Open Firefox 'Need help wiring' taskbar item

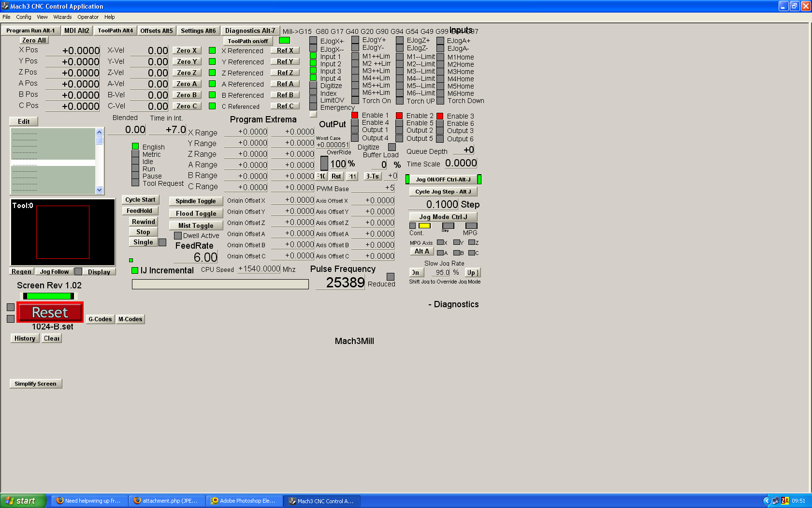point(88,501)
